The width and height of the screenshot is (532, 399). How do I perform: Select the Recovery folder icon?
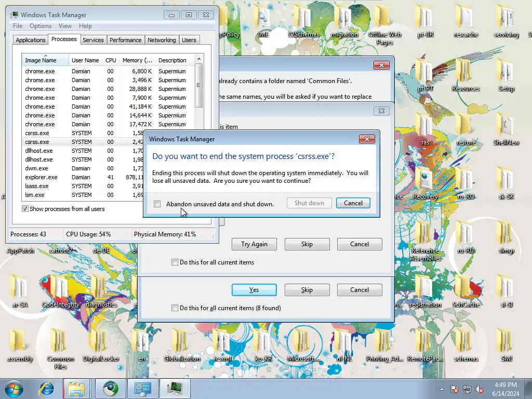point(425,183)
